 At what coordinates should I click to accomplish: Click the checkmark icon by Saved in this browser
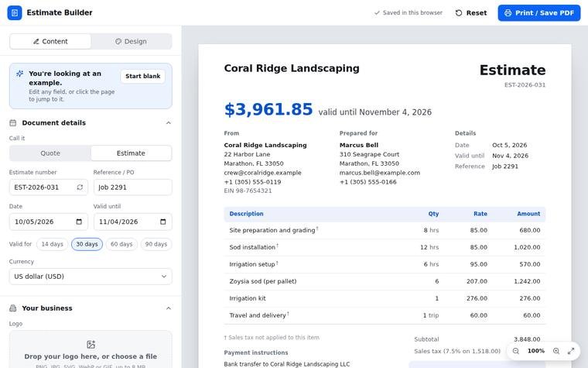tap(377, 12)
